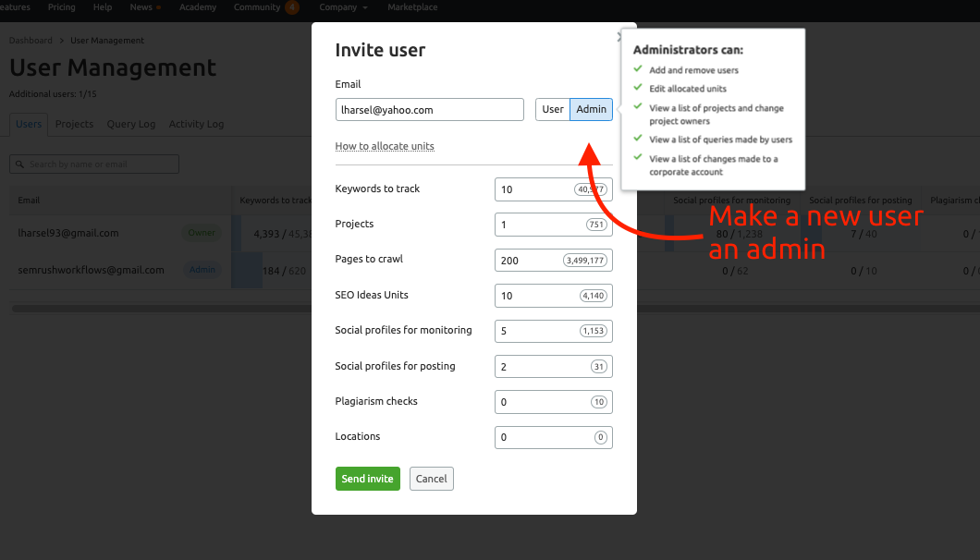
Task: Click the 1,153 monitoring profiles remaining badge
Action: (x=594, y=331)
